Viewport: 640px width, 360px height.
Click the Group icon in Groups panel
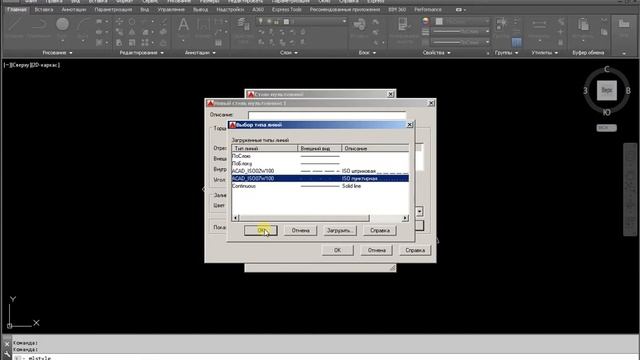tap(501, 24)
